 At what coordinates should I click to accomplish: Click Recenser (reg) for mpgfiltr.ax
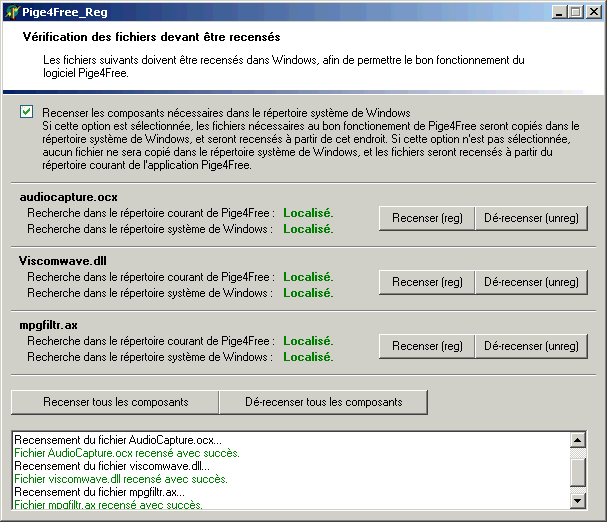pyautogui.click(x=427, y=346)
